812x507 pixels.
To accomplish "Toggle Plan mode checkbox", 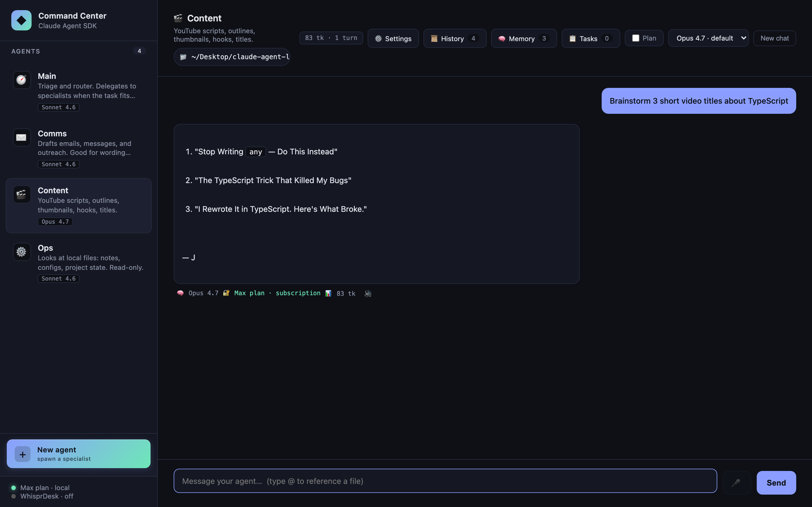I will [x=636, y=38].
